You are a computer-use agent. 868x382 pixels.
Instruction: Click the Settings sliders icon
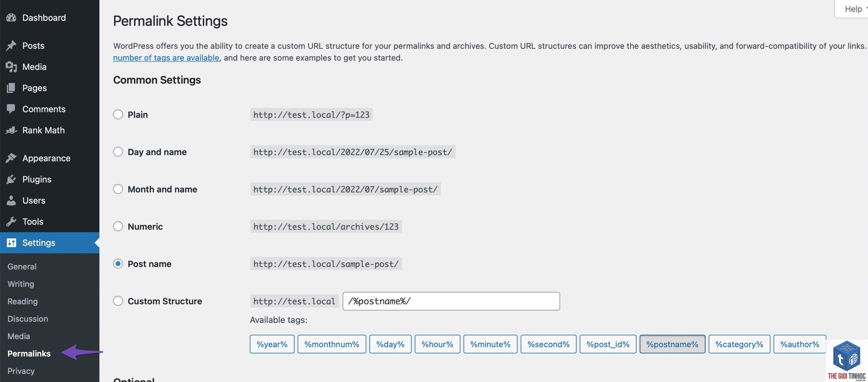pyautogui.click(x=11, y=243)
